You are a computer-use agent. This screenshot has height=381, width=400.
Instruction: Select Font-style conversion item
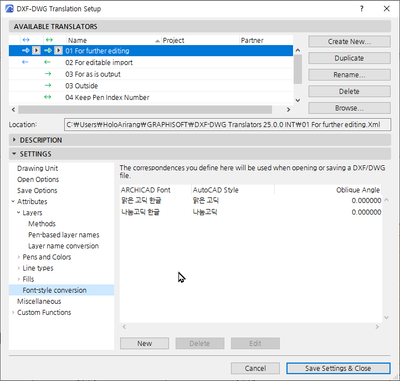[62, 290]
